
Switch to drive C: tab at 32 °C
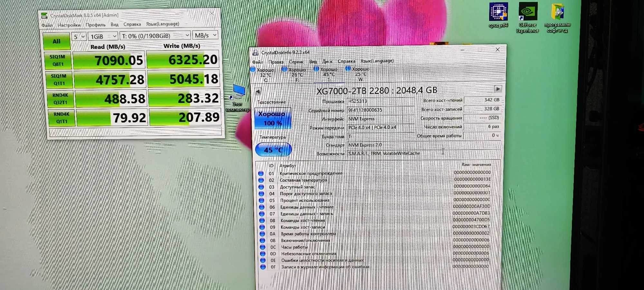(x=263, y=75)
